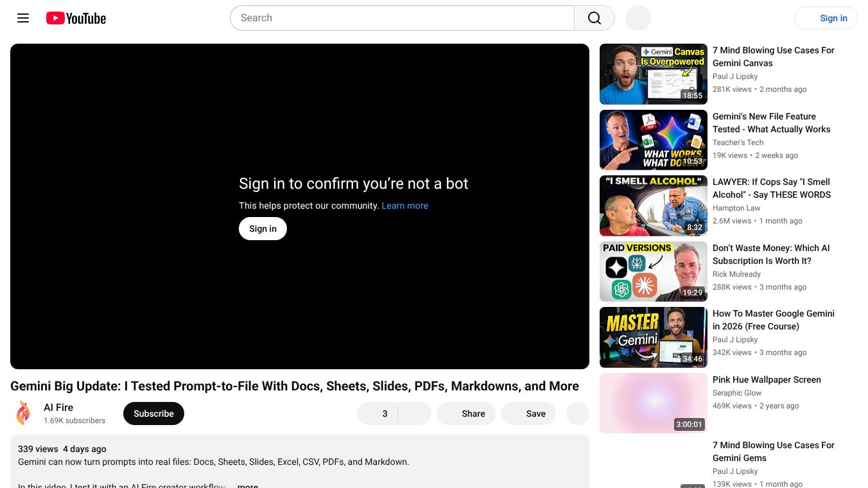Click the magnifier search button

[x=595, y=18]
